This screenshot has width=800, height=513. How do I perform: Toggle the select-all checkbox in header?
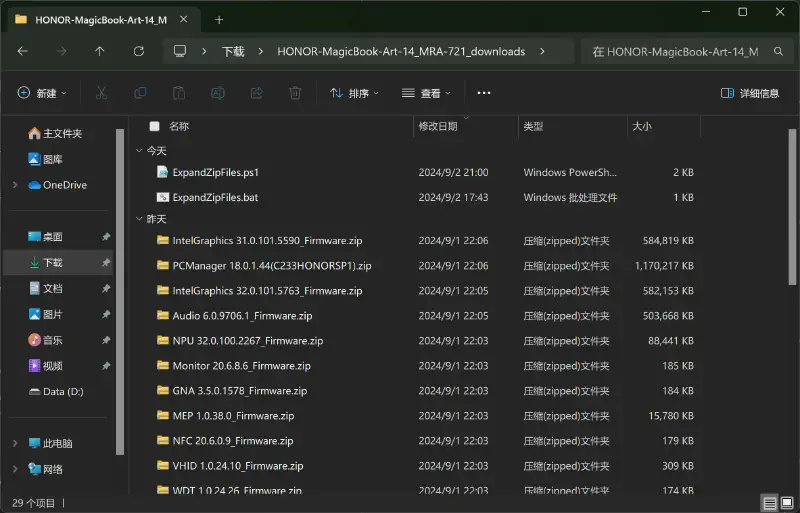154,126
